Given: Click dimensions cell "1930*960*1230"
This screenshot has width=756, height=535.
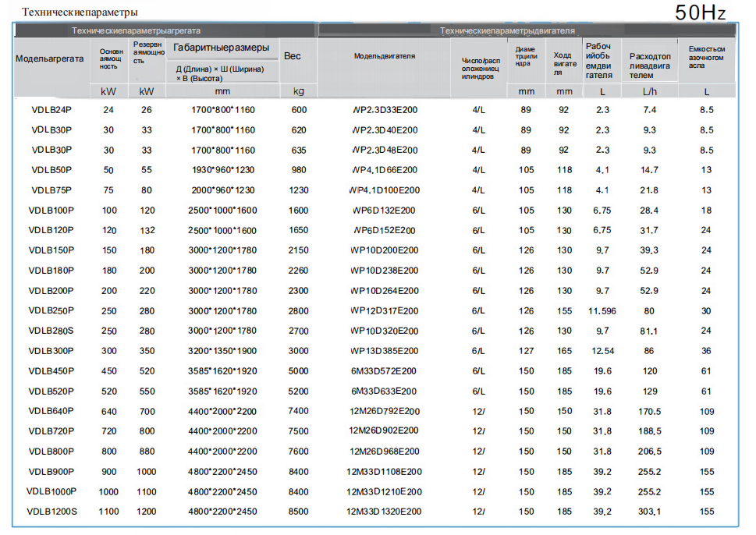Looking at the screenshot, I should [223, 170].
